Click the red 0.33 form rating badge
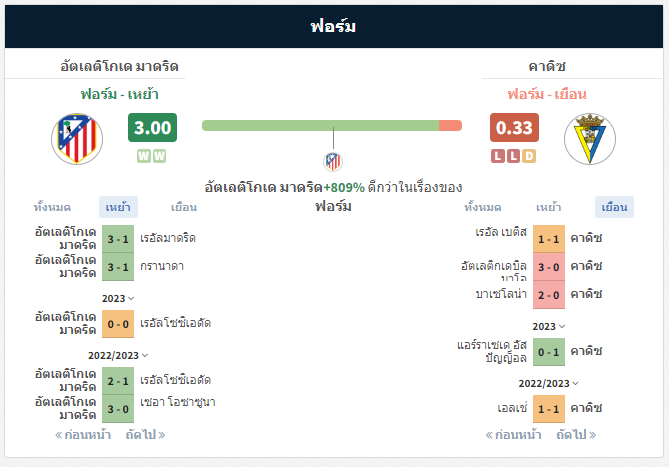The image size is (669, 467). [x=514, y=128]
